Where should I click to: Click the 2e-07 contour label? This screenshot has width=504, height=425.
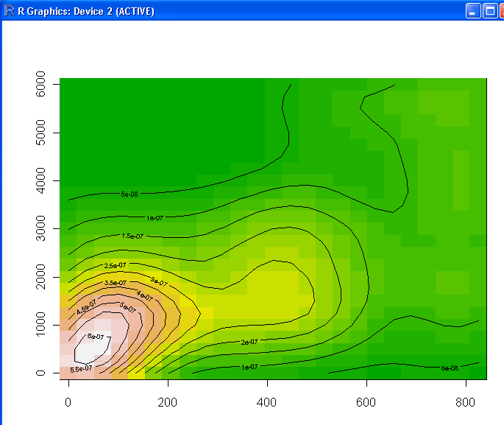point(249,342)
